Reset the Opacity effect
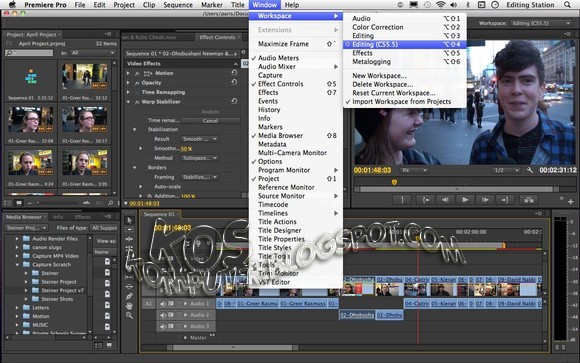 click(234, 82)
